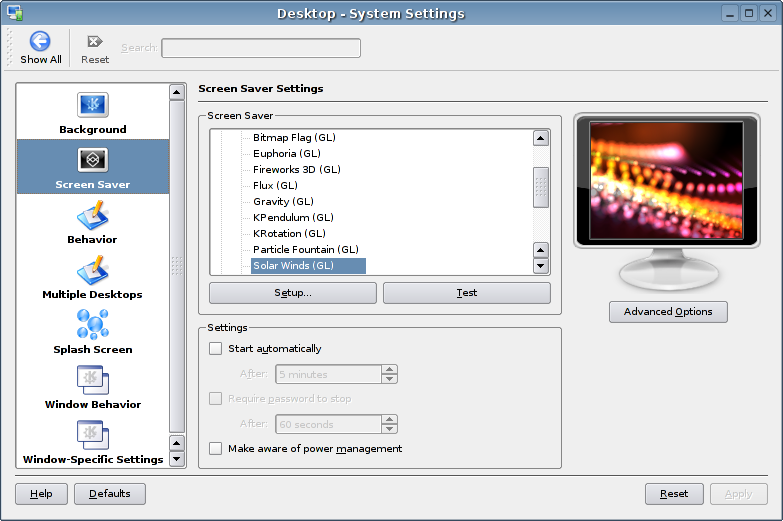Open Advanced Options
Screen dimensions: 783x521
point(668,312)
